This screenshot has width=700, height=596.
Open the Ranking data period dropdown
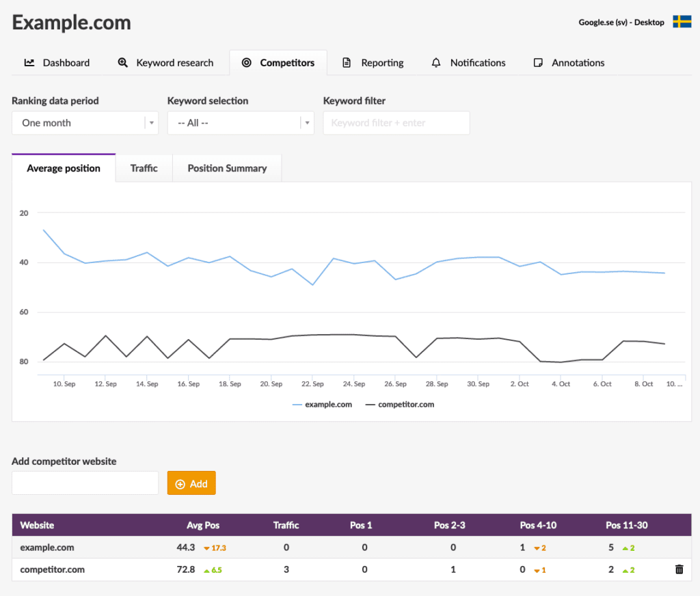[85, 123]
